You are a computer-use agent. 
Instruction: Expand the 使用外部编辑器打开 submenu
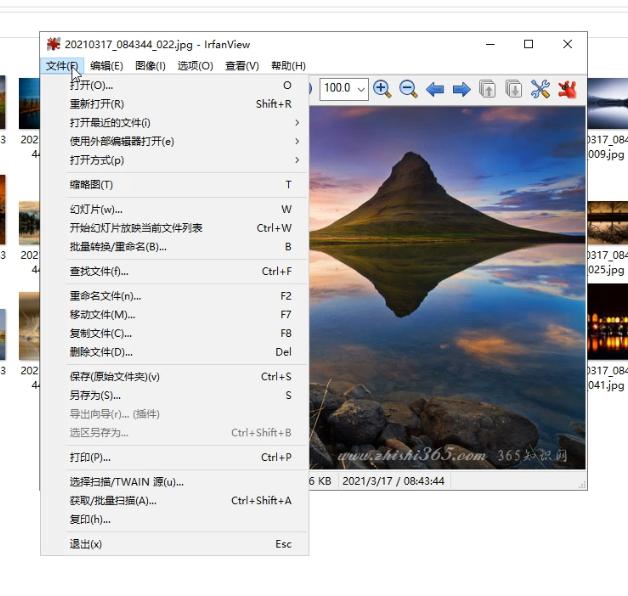click(175, 141)
